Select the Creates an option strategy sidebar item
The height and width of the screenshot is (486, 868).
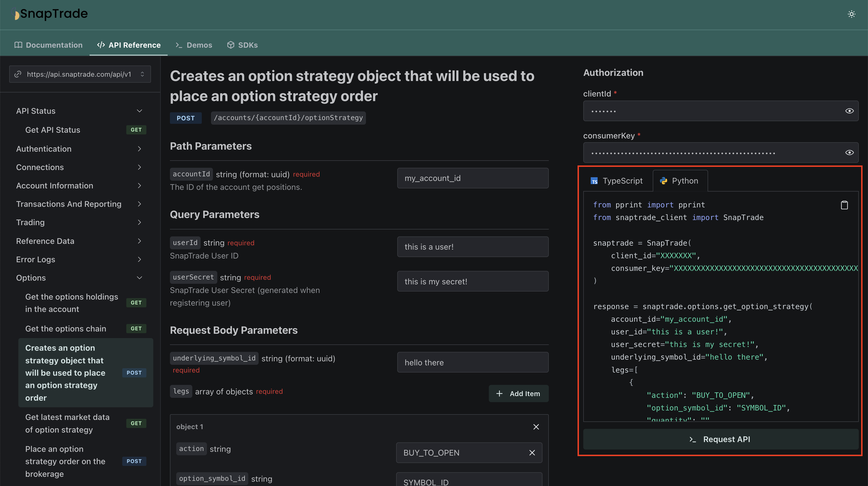(x=86, y=373)
